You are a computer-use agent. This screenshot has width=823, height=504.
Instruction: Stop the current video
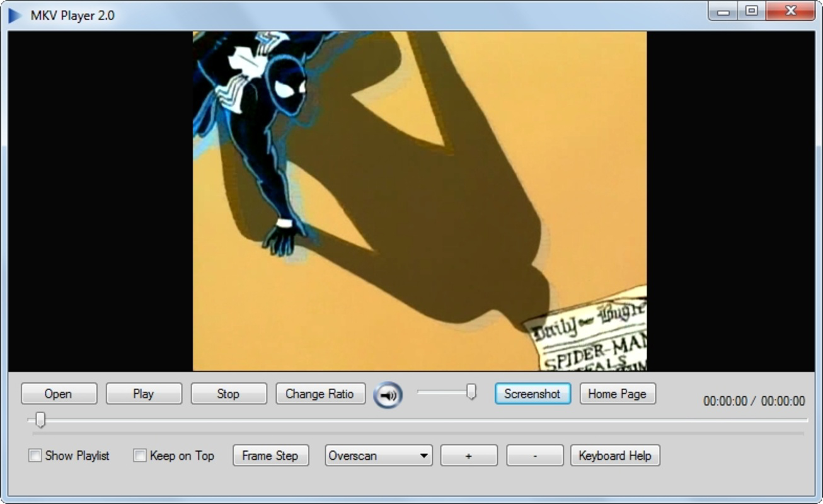tap(228, 394)
